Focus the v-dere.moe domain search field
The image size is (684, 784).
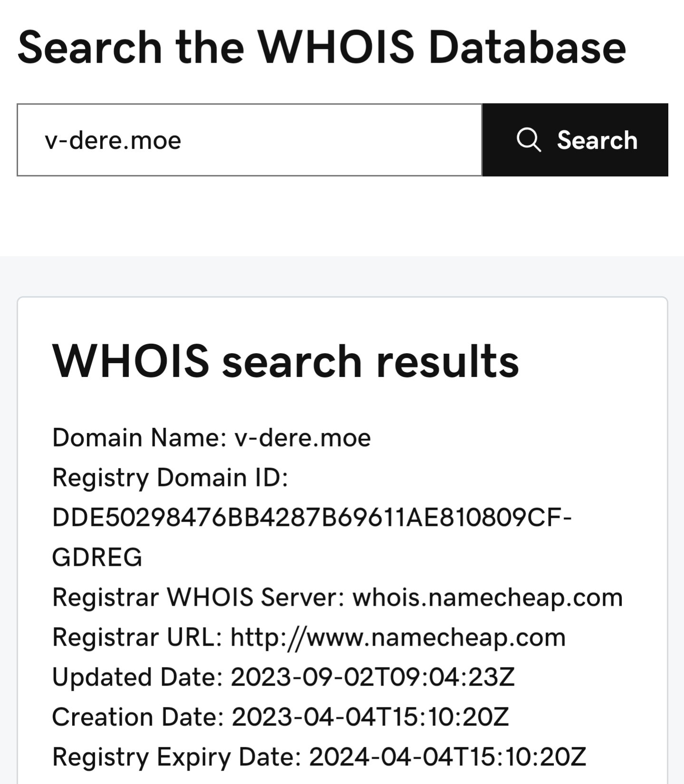[x=250, y=140]
